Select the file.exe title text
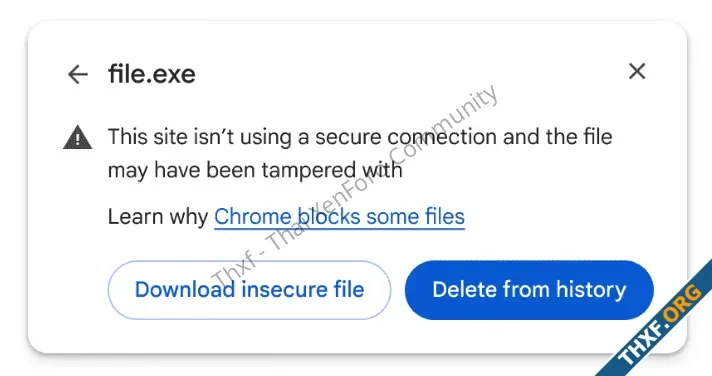This screenshot has width=712, height=376. [x=152, y=74]
